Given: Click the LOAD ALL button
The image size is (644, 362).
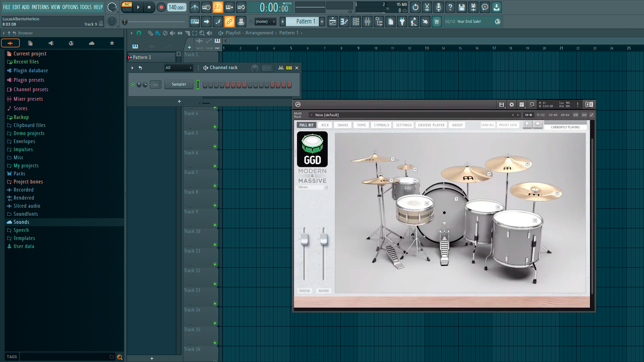Looking at the screenshot, I should pos(488,125).
